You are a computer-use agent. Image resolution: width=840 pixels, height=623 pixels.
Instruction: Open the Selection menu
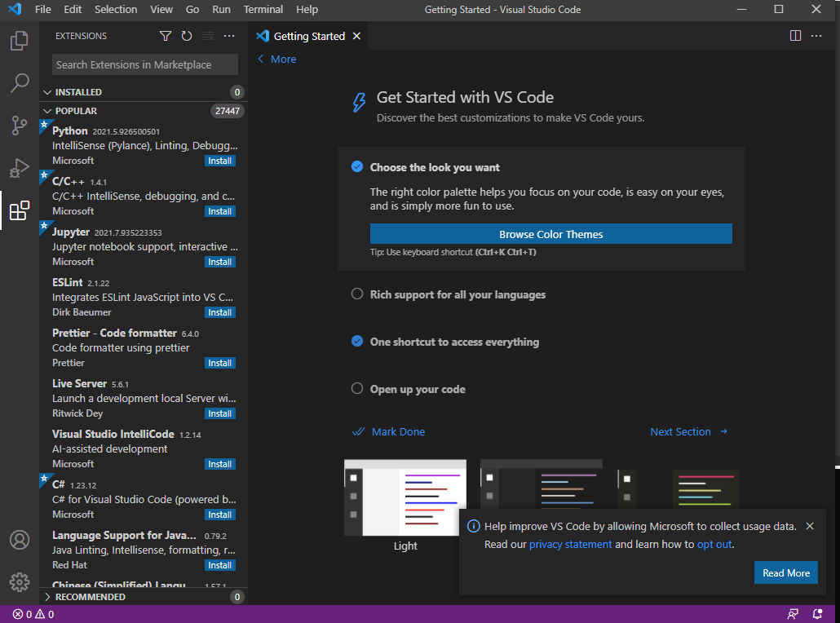(x=116, y=9)
